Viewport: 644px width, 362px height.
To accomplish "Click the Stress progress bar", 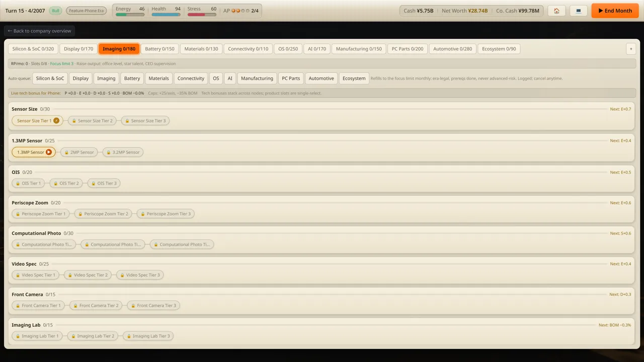I will [202, 15].
